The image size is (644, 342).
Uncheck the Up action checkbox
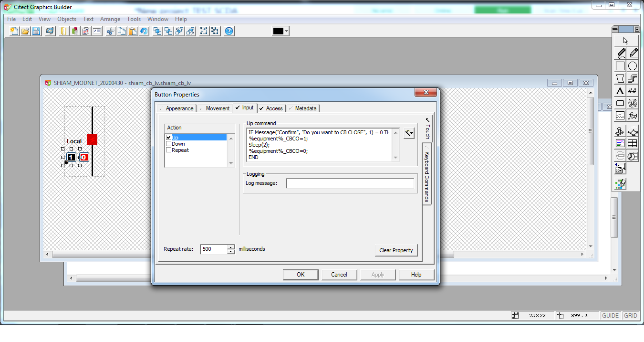coord(169,137)
